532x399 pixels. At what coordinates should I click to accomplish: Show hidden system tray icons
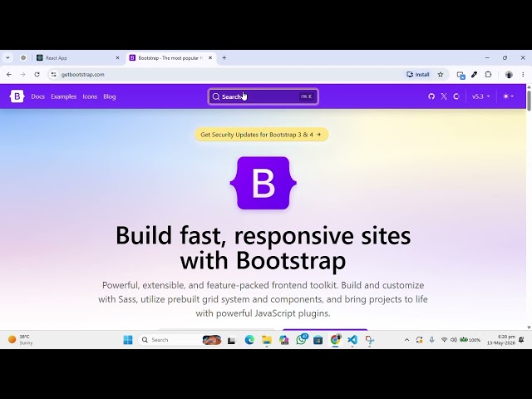click(406, 340)
